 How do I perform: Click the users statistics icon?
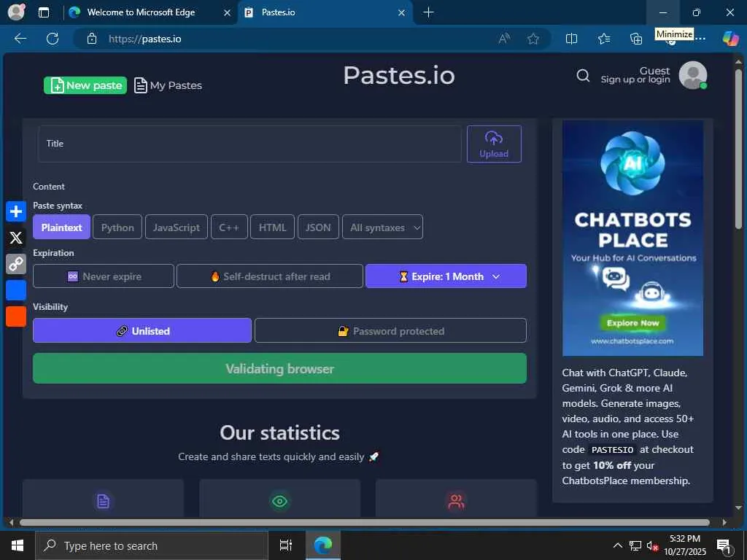pyautogui.click(x=456, y=501)
